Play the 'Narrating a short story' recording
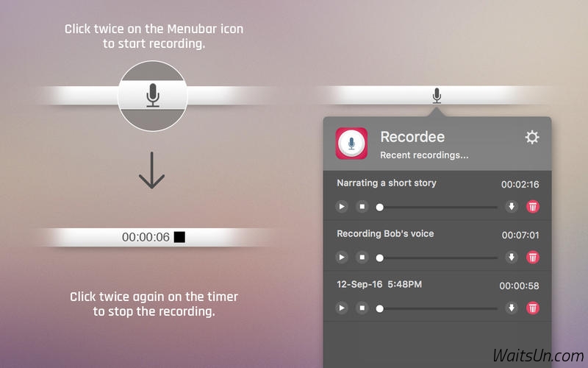This screenshot has width=588, height=368. pos(342,207)
